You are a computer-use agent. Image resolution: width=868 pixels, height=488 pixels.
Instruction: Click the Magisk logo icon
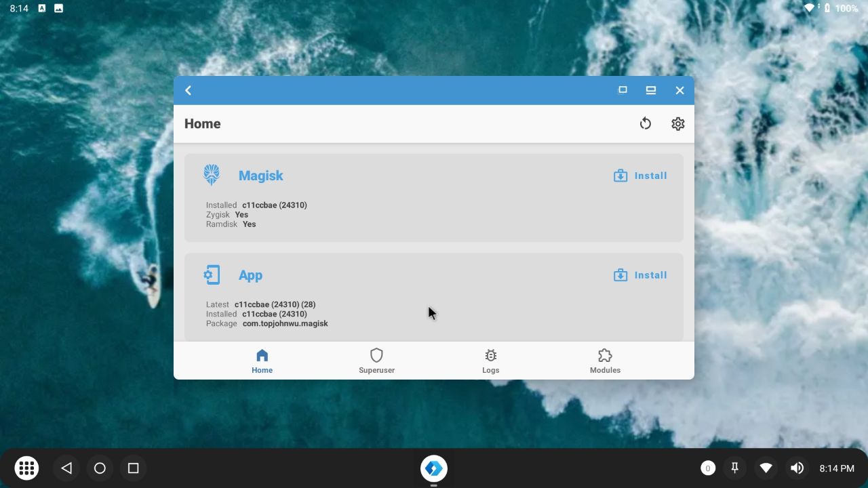tap(212, 176)
